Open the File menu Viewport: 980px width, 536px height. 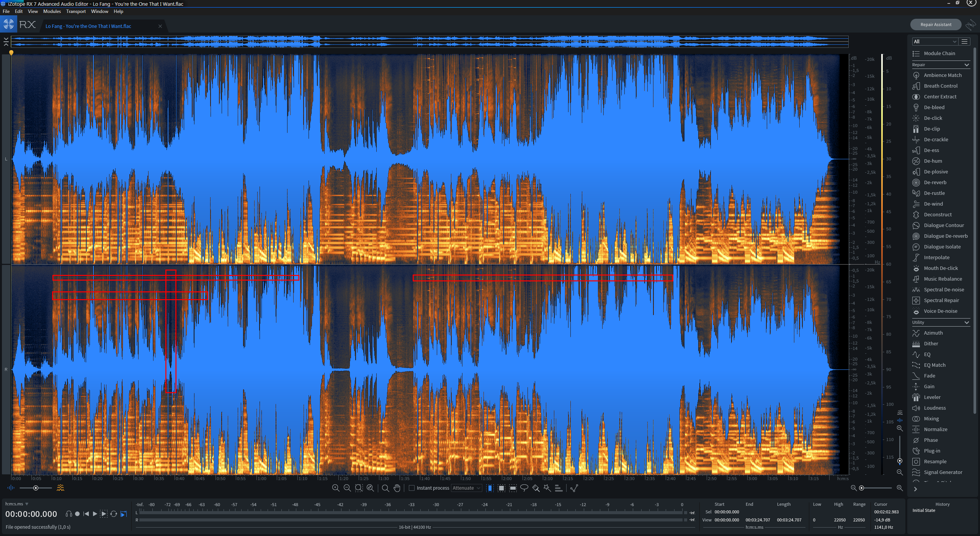coord(6,11)
